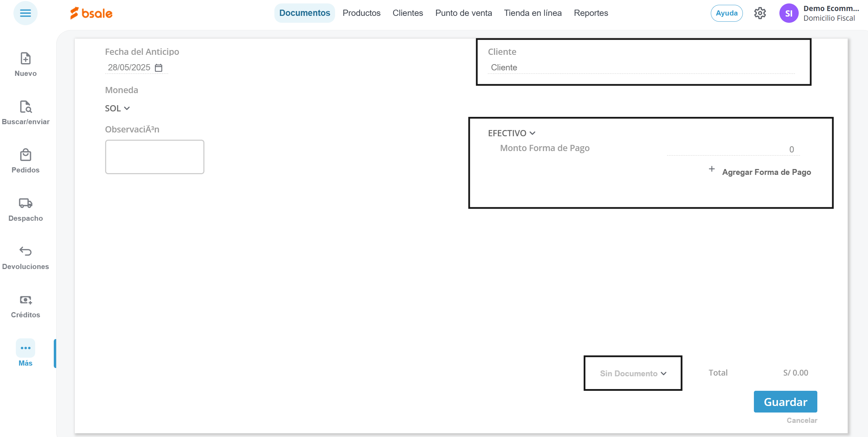Open the hamburger menu icon

pos(25,13)
